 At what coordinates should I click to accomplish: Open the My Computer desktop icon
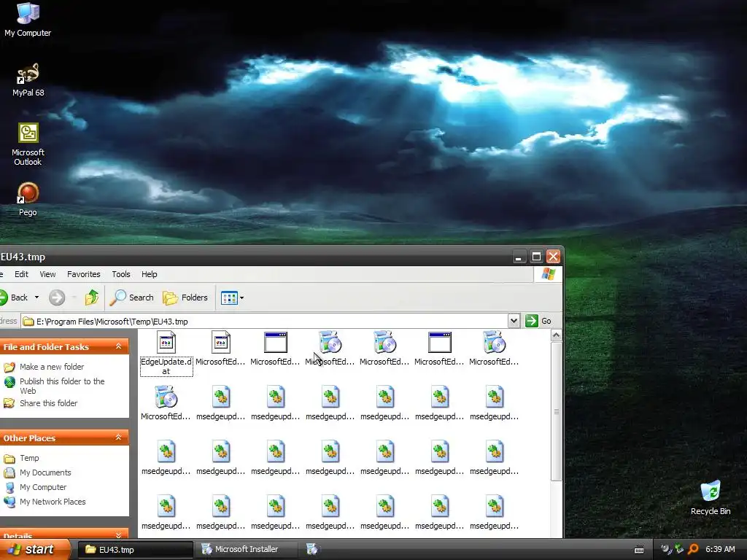point(28,20)
